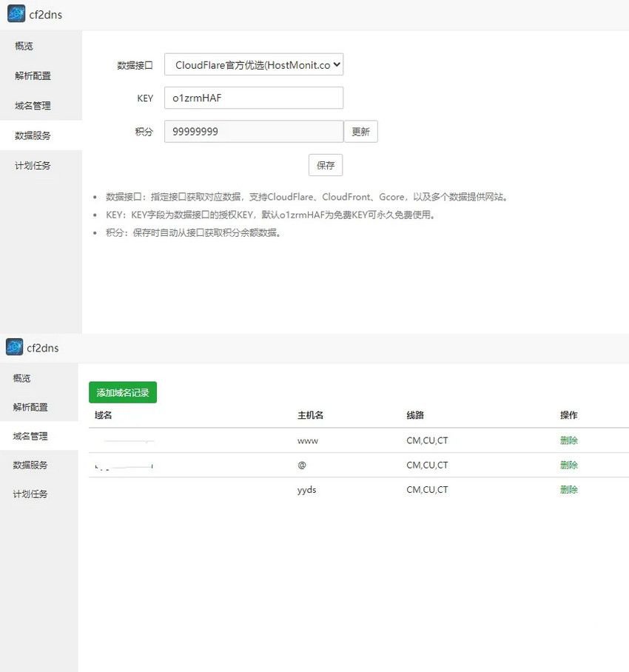
Task: Open 概览 in the upper sidebar
Action: pyautogui.click(x=24, y=46)
